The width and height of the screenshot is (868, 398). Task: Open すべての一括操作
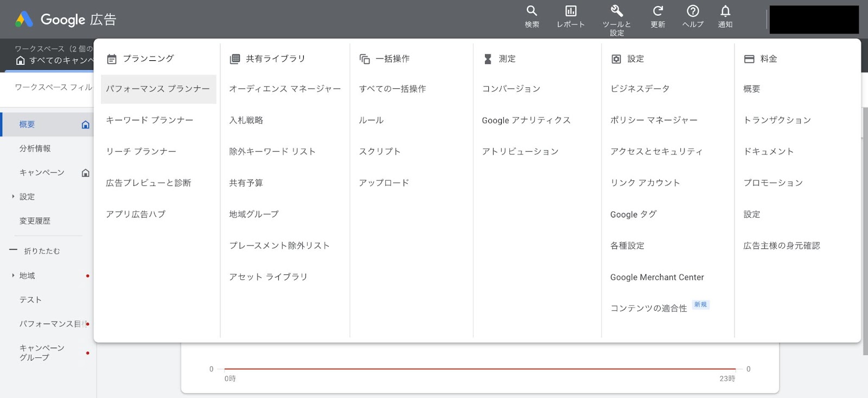[392, 89]
